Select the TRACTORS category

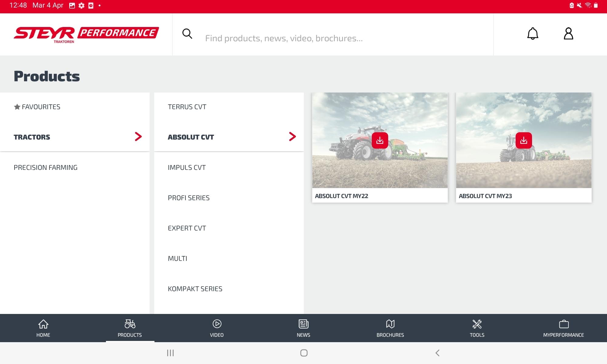(x=75, y=137)
